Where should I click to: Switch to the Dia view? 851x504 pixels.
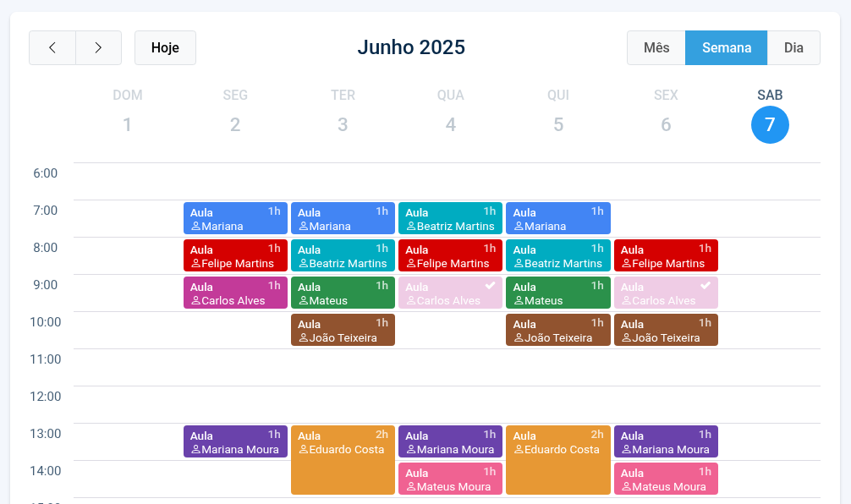[793, 48]
